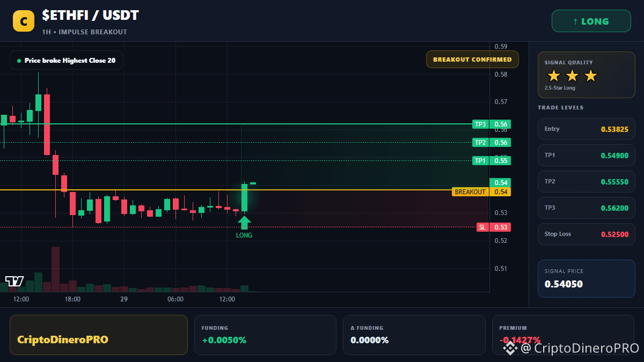Click the large green breakout candle
This screenshot has height=362, width=644.
pos(244,197)
